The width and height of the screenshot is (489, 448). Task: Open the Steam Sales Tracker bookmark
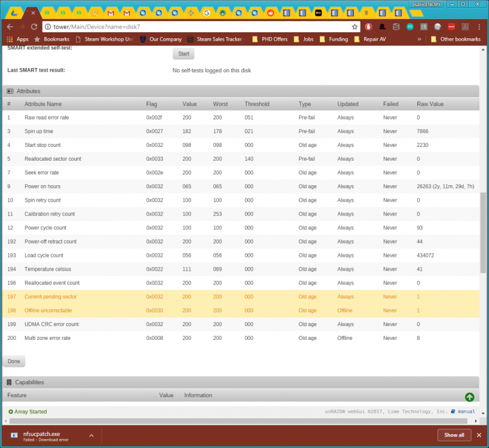[x=216, y=39]
